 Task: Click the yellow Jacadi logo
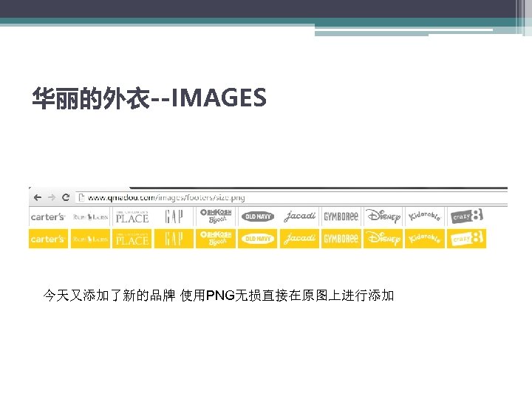pyautogui.click(x=299, y=239)
